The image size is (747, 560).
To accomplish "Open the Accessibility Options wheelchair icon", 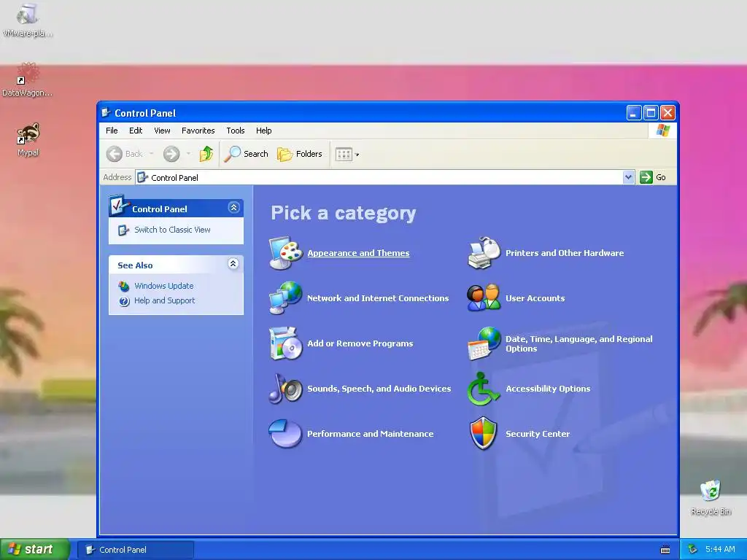I will click(484, 389).
